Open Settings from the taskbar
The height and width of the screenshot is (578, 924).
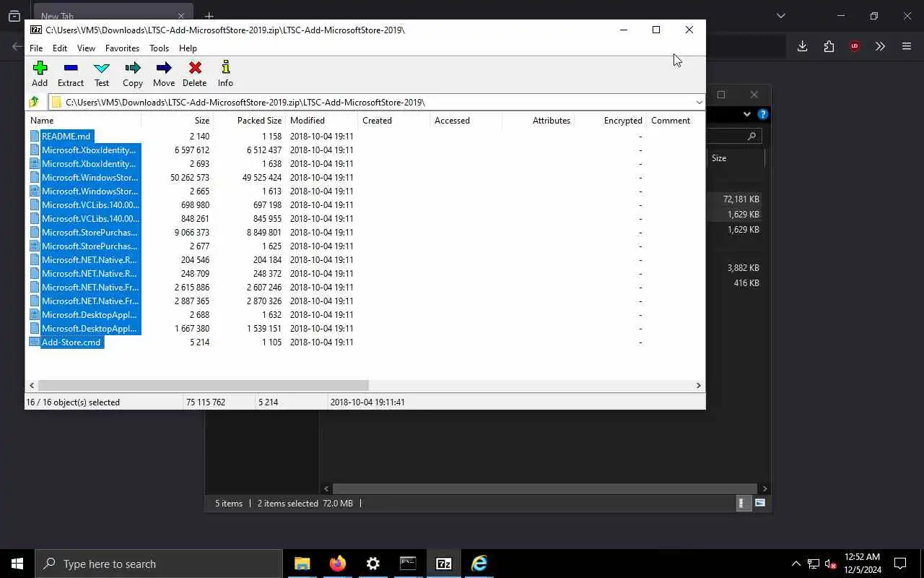tap(373, 564)
